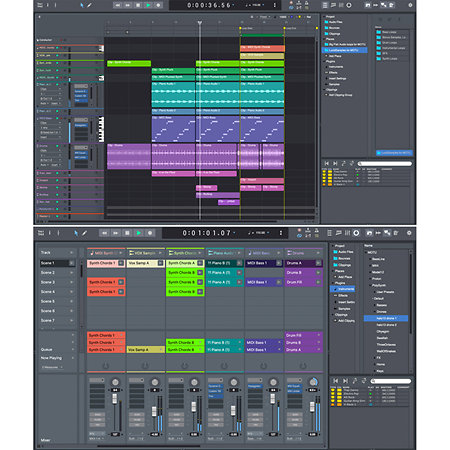Toggle the play-enable dot on the Conductor track

[x=61, y=40]
